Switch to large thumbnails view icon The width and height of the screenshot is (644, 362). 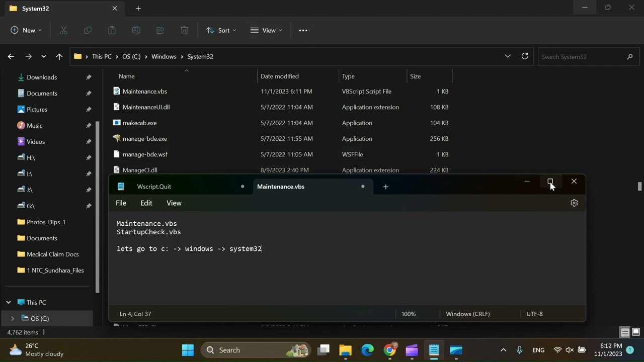pos(636,332)
